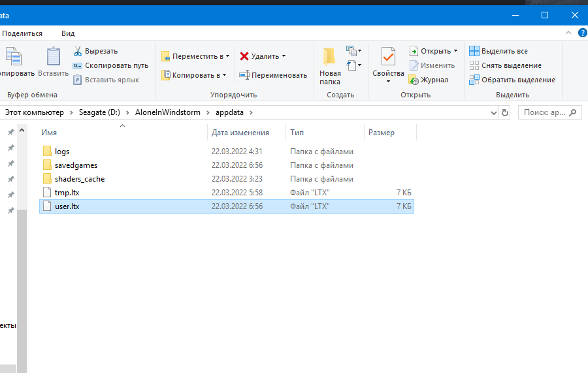Viewport: 588px width, 373px height.
Task: Click the Rename (Переименовать) icon
Action: point(244,75)
